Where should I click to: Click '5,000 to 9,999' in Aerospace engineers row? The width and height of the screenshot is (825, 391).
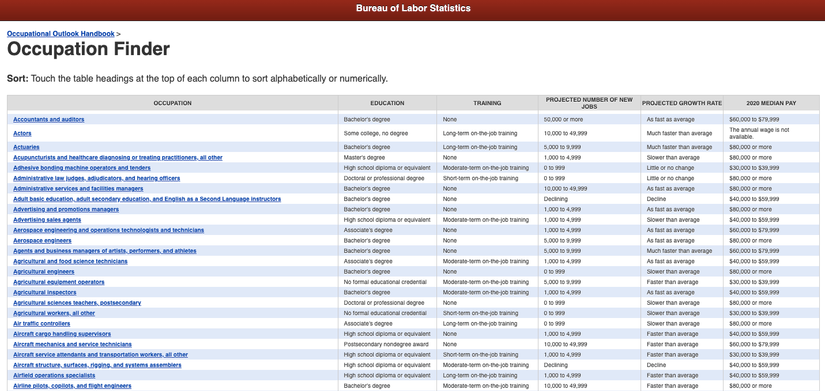[562, 240]
